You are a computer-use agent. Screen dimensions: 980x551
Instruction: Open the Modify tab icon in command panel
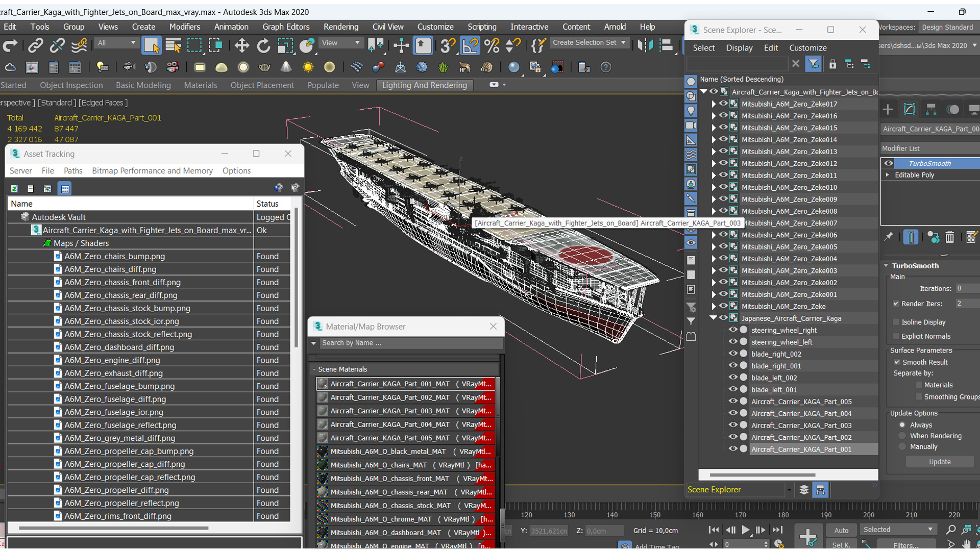click(x=910, y=109)
